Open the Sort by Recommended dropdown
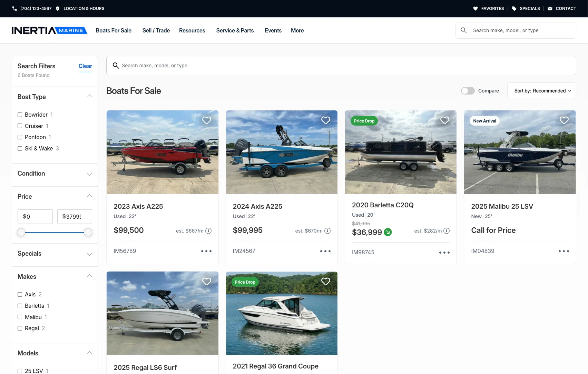This screenshot has width=588, height=374. pyautogui.click(x=542, y=91)
